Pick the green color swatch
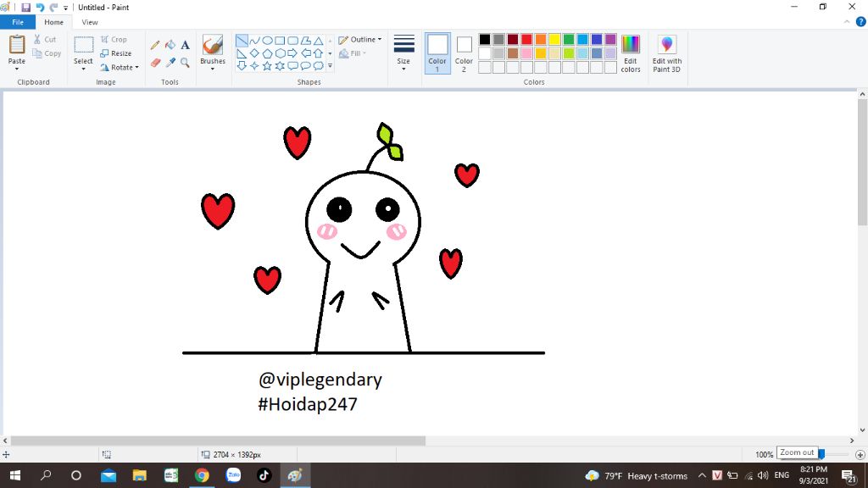868x488 pixels. coord(569,39)
